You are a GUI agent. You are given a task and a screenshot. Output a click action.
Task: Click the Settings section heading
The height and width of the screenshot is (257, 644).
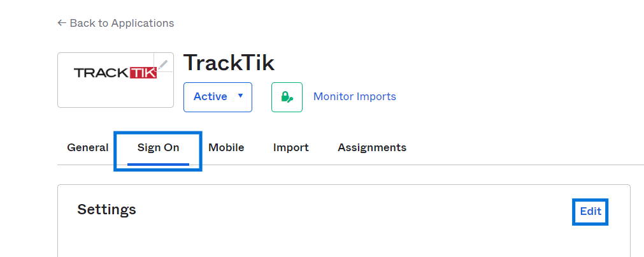pyautogui.click(x=107, y=209)
